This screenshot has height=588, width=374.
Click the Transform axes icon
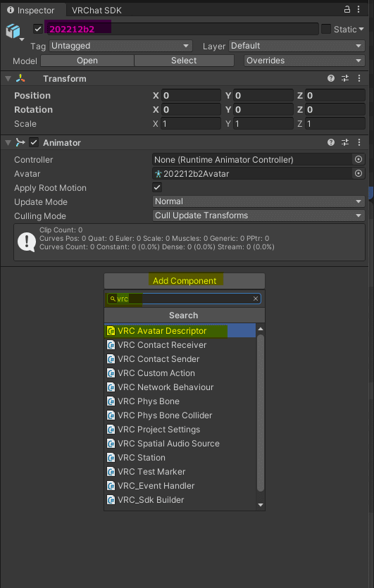20,78
